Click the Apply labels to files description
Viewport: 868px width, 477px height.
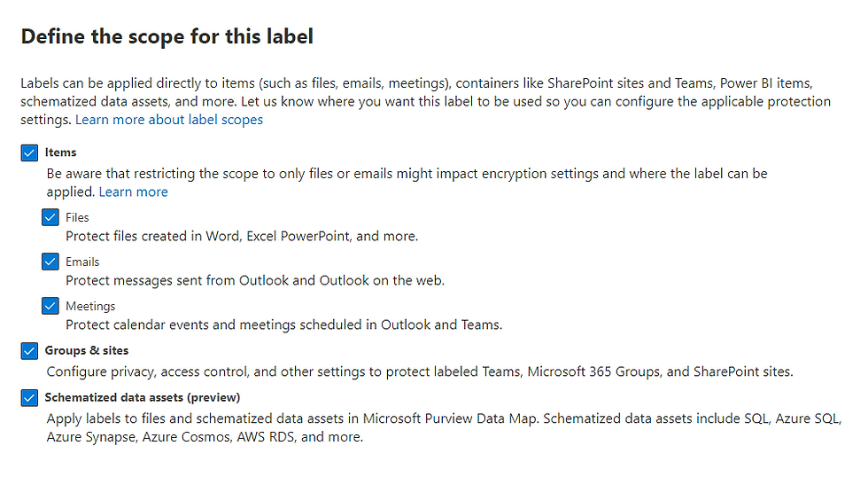(444, 427)
